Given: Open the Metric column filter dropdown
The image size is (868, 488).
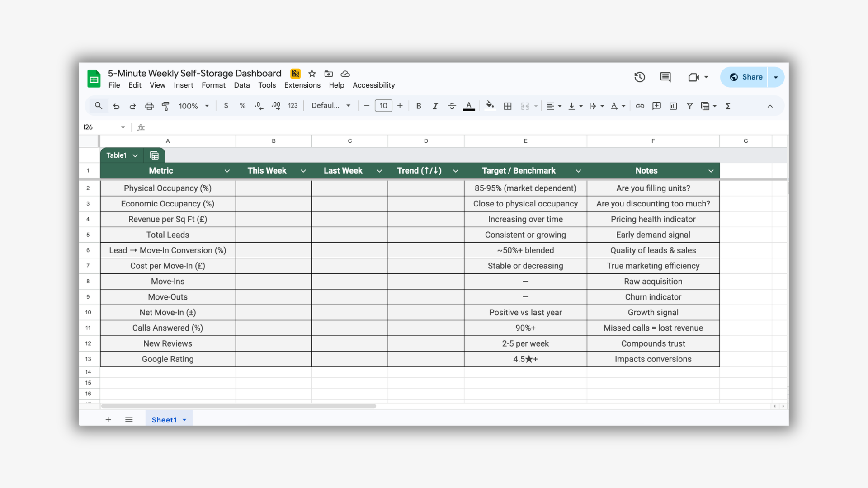Looking at the screenshot, I should pyautogui.click(x=227, y=171).
